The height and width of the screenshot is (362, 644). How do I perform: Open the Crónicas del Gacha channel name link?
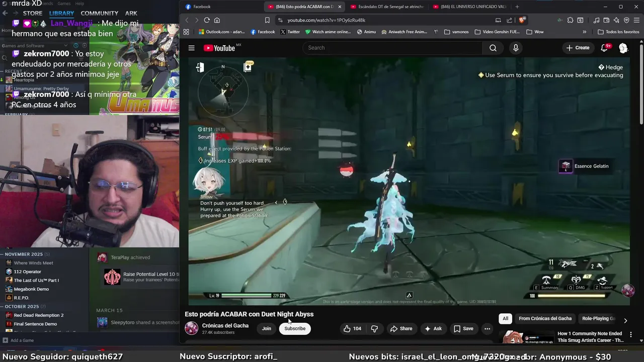(225, 325)
